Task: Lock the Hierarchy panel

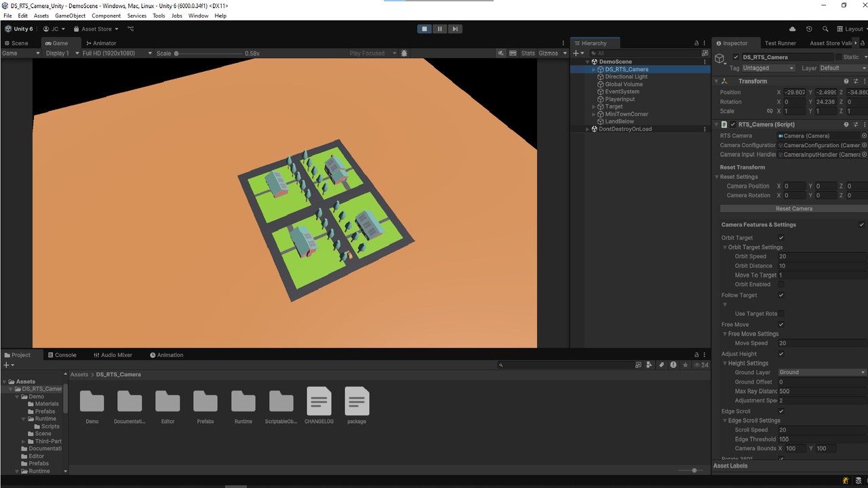Action: 696,43
